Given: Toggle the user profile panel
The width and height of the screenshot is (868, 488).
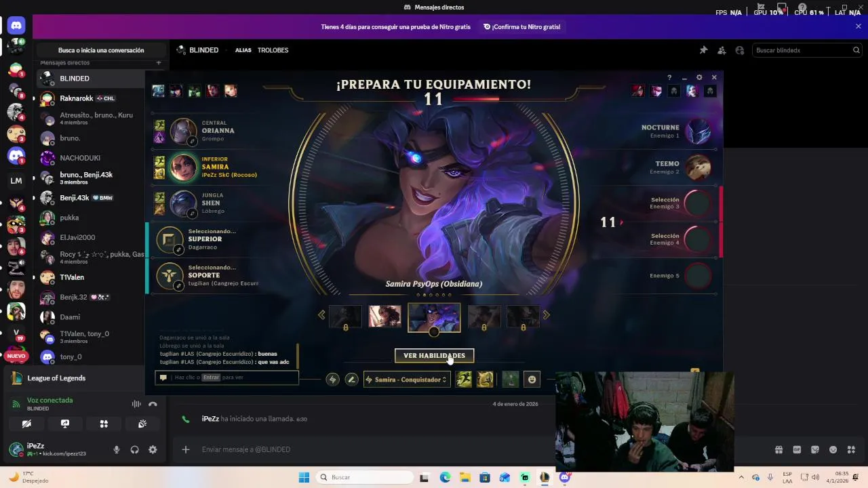Looking at the screenshot, I should (x=740, y=50).
